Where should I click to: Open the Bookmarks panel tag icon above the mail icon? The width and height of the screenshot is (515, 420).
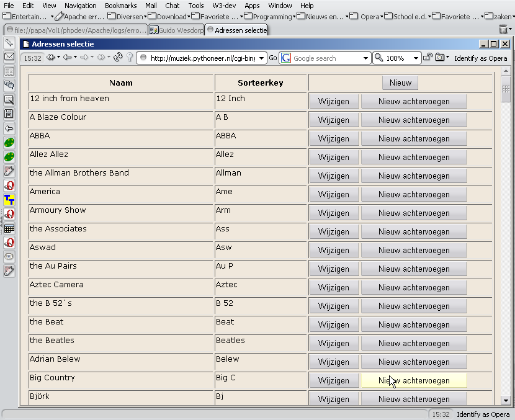[x=9, y=43]
